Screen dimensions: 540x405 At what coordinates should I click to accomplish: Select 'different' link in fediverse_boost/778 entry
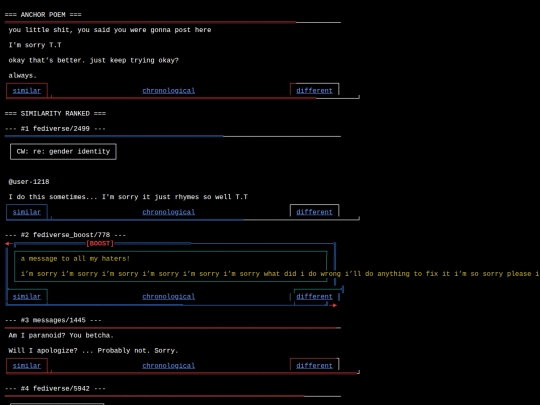[x=314, y=297]
